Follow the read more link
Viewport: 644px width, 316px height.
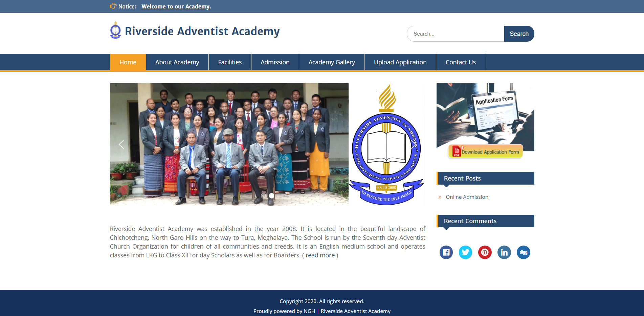320,255
